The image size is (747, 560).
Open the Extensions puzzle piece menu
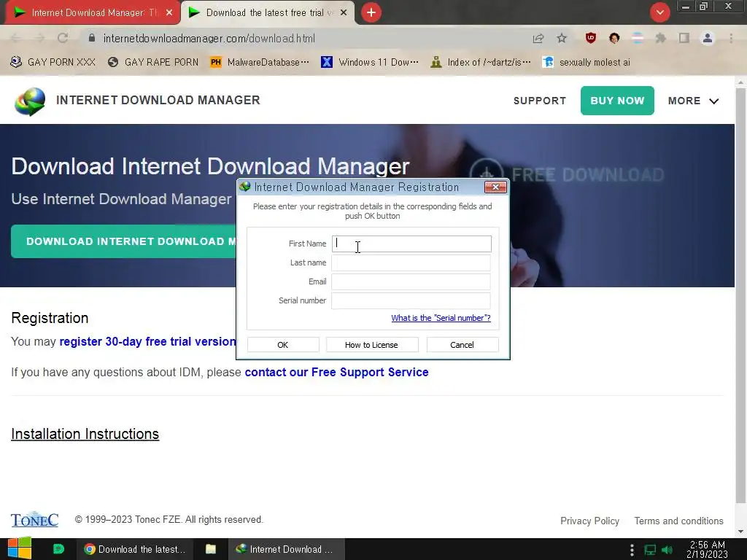click(x=661, y=38)
